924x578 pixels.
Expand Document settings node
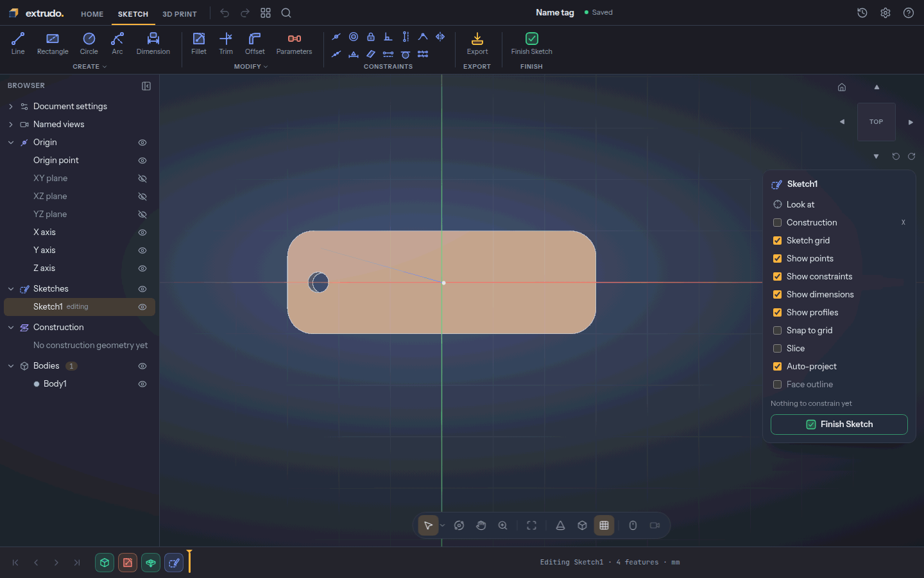11,107
